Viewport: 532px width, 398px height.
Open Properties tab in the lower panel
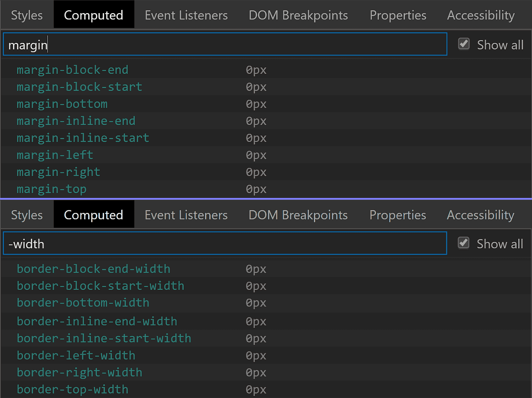[x=398, y=215]
